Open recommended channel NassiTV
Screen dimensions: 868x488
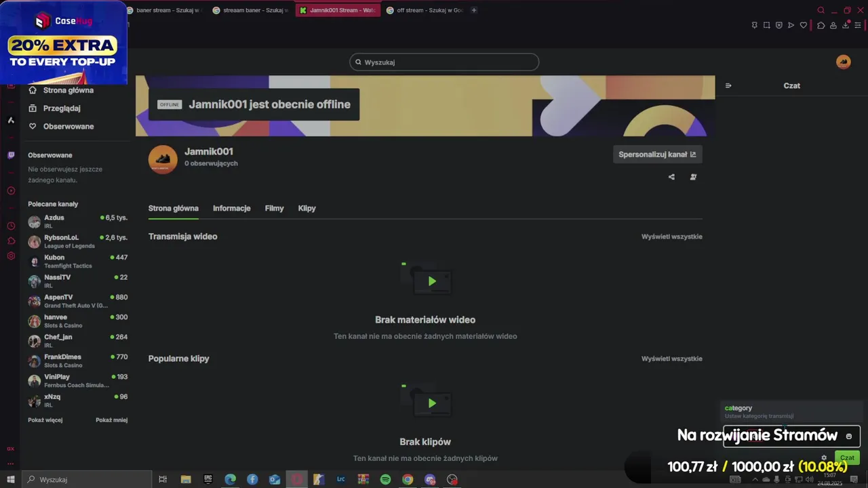click(x=77, y=281)
